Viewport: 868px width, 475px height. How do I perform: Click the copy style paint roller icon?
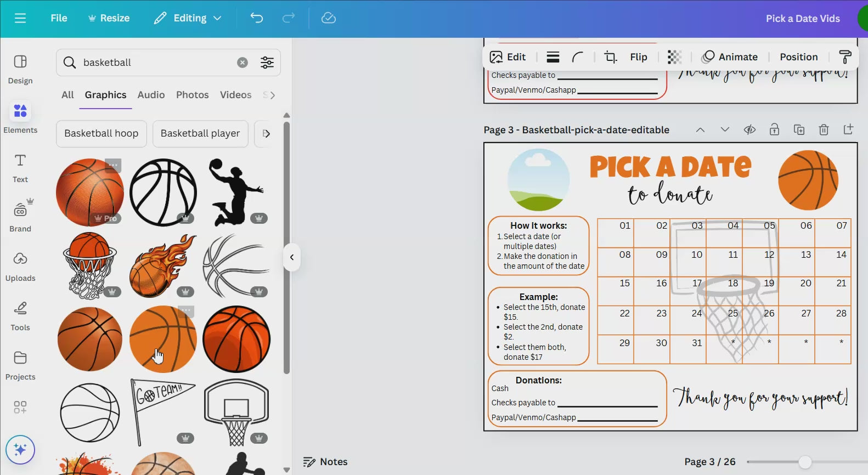pyautogui.click(x=845, y=57)
